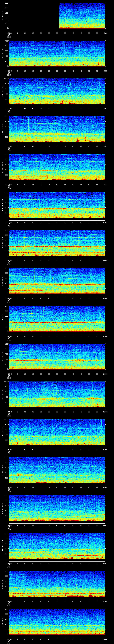Click the 5:00 end-of-axis label
The image size is (114, 644).
click(x=105, y=33)
